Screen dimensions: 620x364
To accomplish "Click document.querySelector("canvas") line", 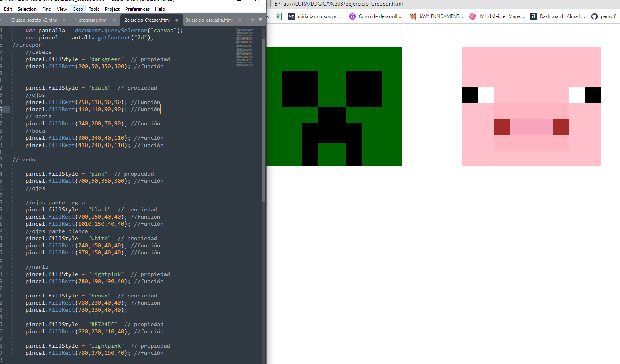I will [x=104, y=30].
